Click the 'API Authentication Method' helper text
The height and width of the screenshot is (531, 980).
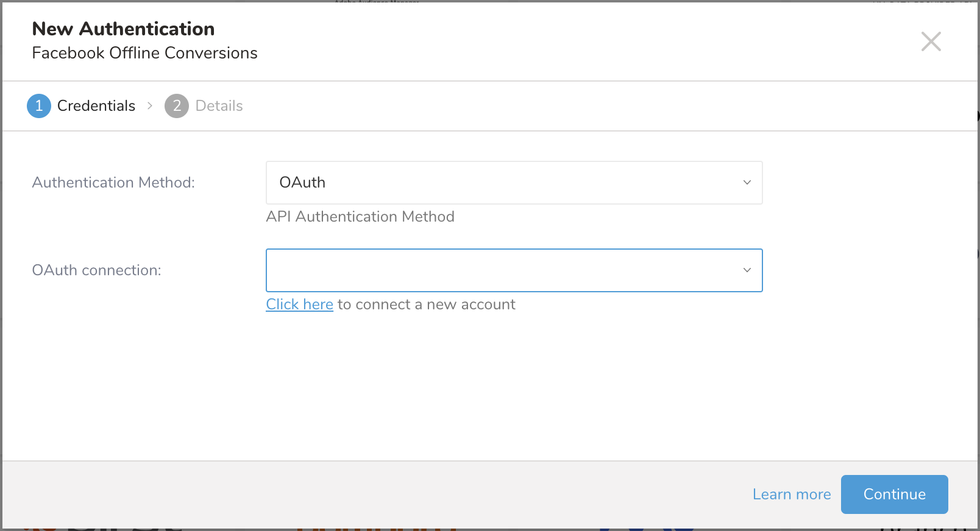360,217
